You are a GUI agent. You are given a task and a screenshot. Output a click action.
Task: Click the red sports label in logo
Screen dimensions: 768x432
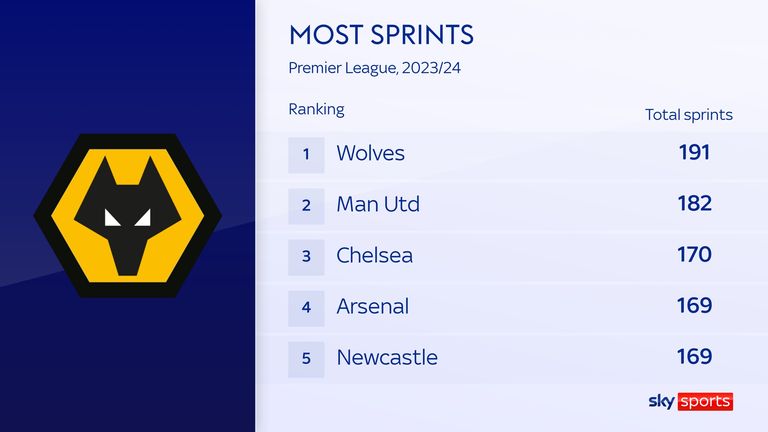(705, 402)
